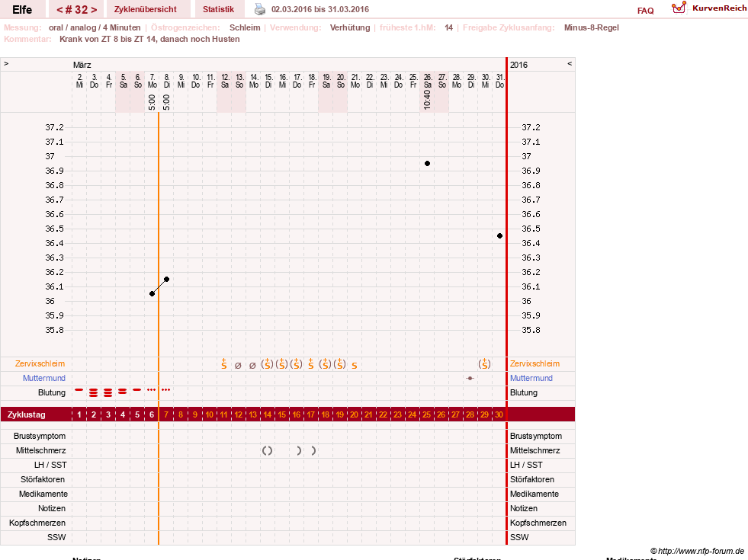Click the date range 02.03.2016 bis 31.03.2016
The height and width of the screenshot is (560, 748).
point(320,9)
